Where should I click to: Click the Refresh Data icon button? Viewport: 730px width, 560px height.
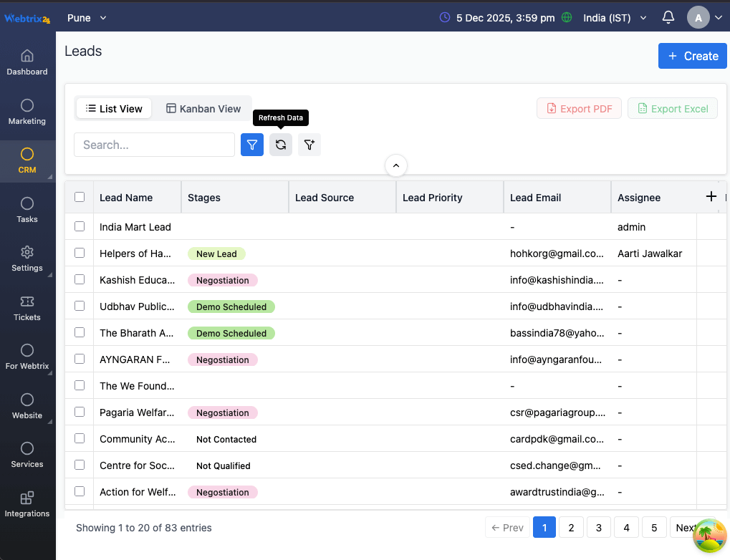click(281, 145)
